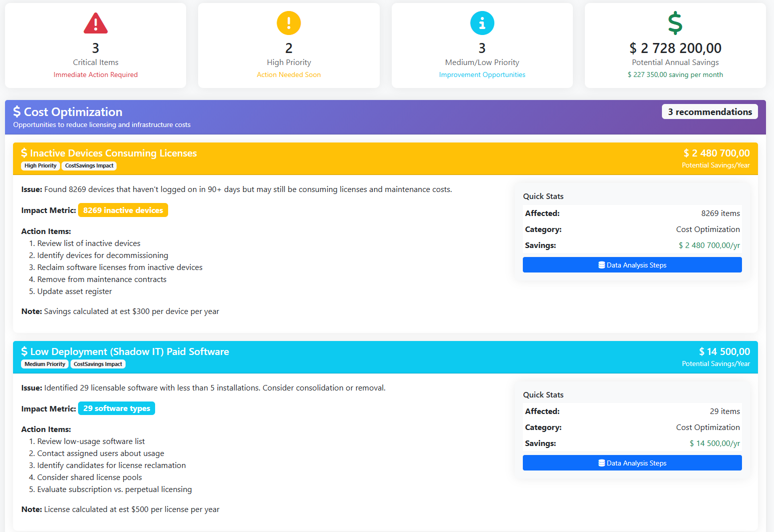This screenshot has height=532, width=774.
Task: Click Identify devices for decommissioning item
Action: 103,255
